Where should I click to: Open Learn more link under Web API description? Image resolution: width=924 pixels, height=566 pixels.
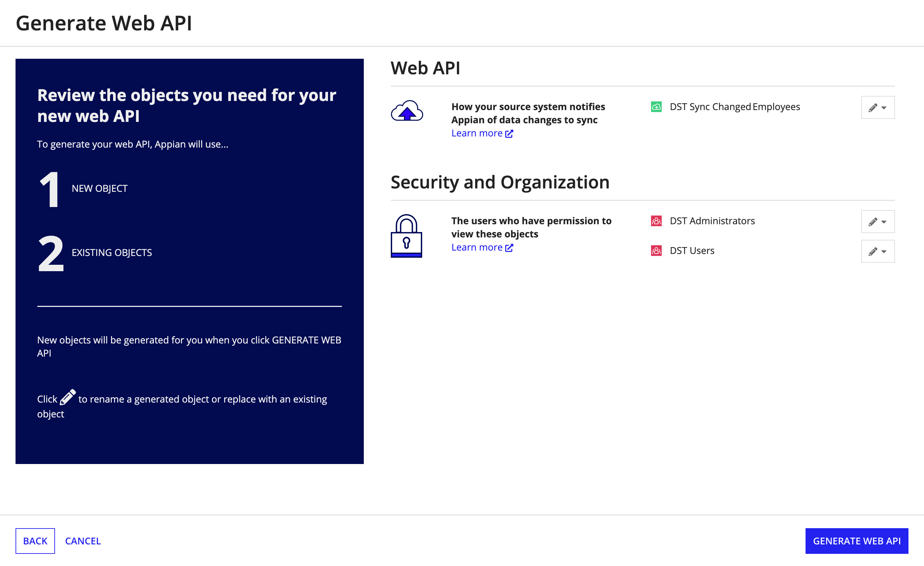tap(482, 133)
